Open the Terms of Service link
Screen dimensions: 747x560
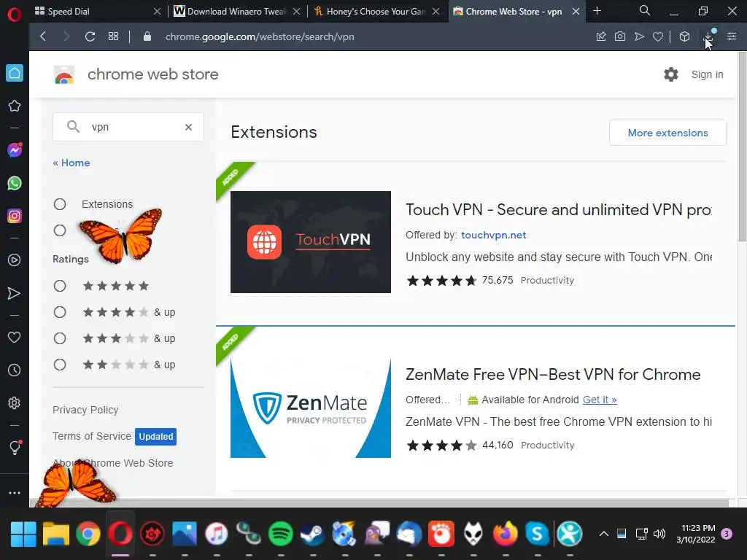pyautogui.click(x=92, y=436)
